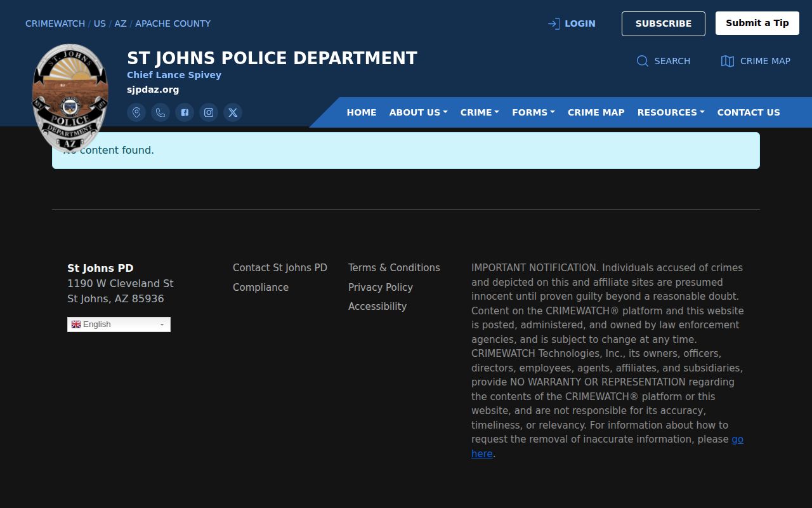Image resolution: width=812 pixels, height=508 pixels.
Task: Open the APACHE COUNTY breadcrumb link
Action: (173, 23)
